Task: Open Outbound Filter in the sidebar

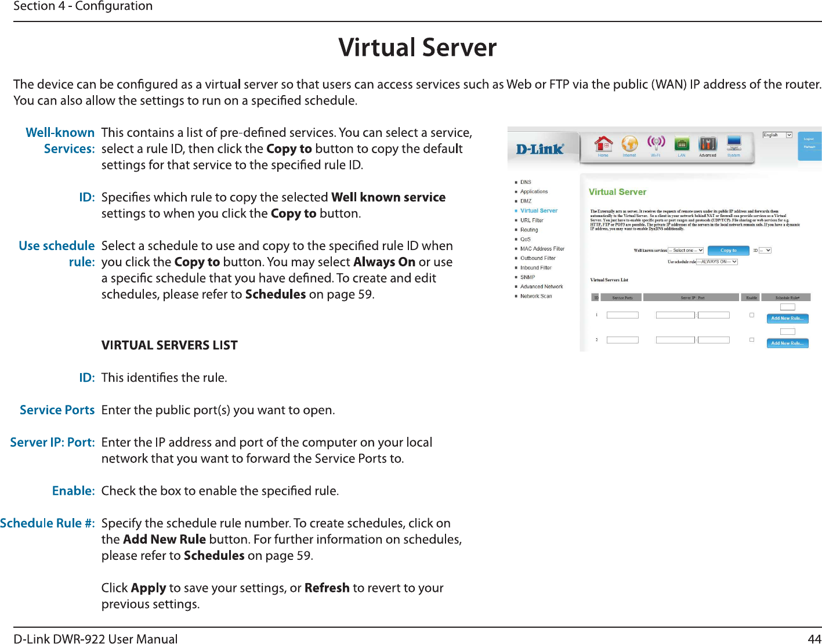Action: [538, 258]
